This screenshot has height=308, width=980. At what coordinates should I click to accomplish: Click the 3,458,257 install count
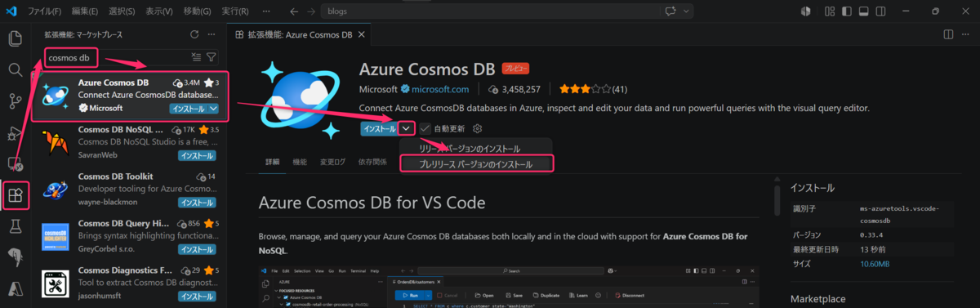pyautogui.click(x=514, y=89)
